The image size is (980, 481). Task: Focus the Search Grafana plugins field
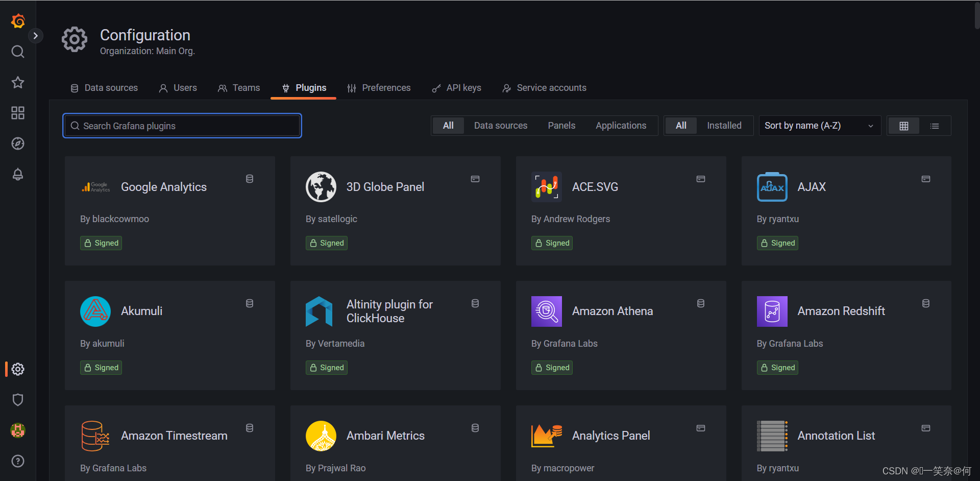[182, 126]
